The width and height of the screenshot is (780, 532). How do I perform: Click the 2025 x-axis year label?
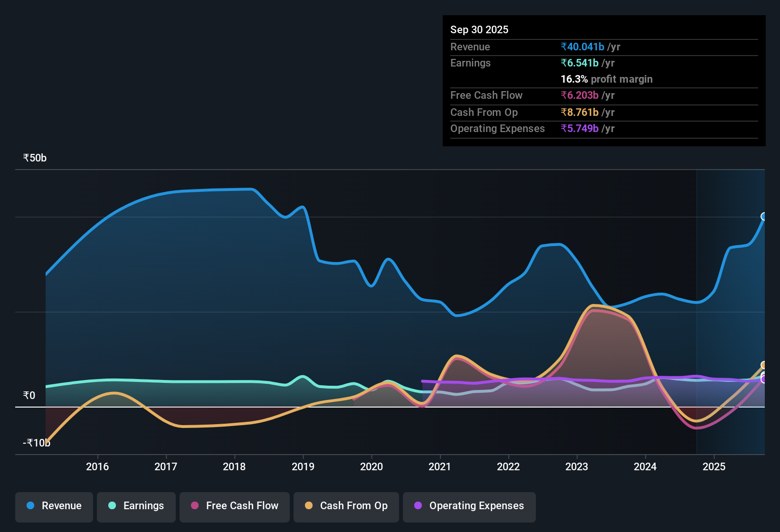click(x=714, y=466)
